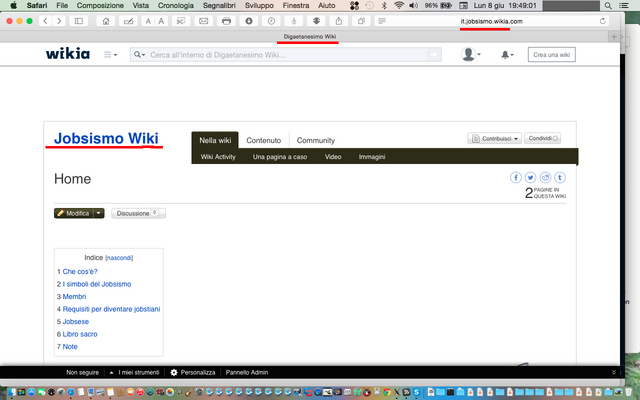
Task: Click the Crea una wiki button
Action: [551, 55]
